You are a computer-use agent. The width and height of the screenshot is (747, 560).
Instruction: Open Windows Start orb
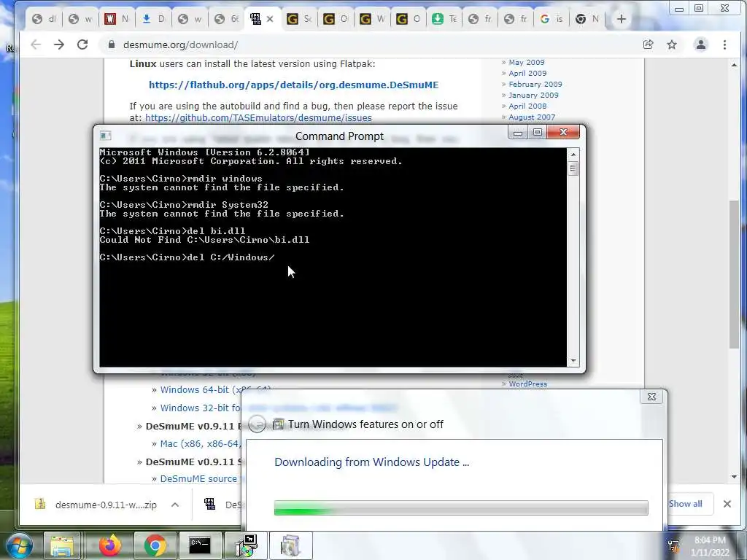point(18,545)
